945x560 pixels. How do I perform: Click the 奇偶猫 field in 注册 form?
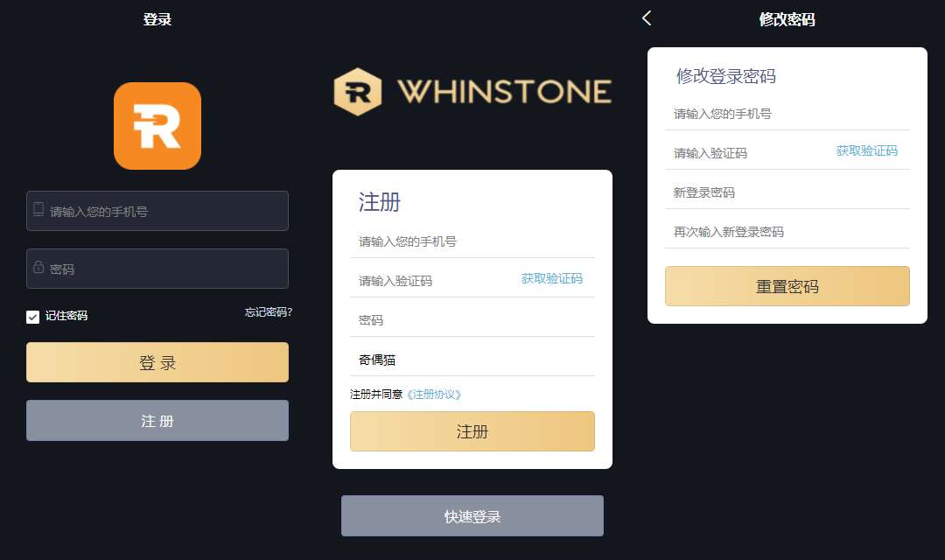coord(472,360)
